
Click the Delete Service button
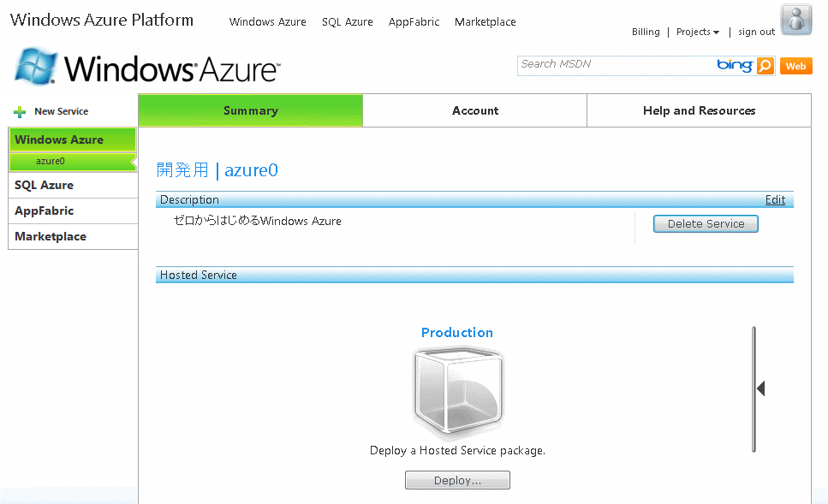pos(706,224)
